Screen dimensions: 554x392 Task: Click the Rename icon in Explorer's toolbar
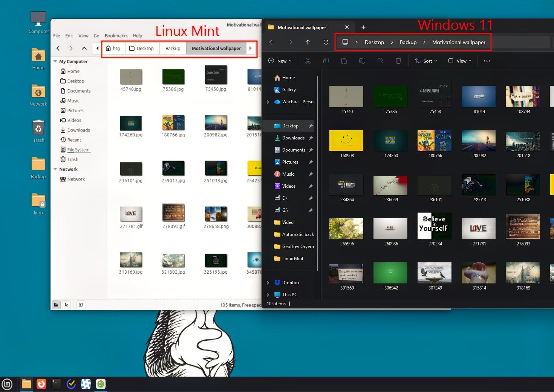tap(362, 61)
